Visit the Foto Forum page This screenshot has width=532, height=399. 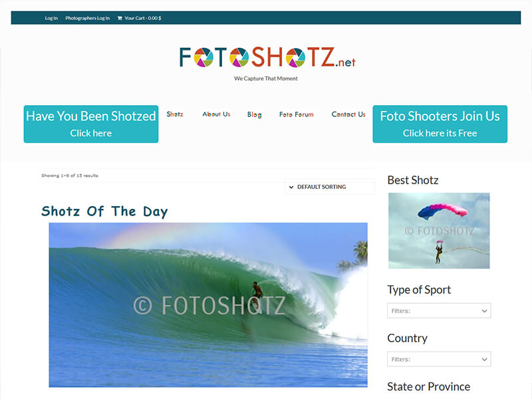pos(296,114)
